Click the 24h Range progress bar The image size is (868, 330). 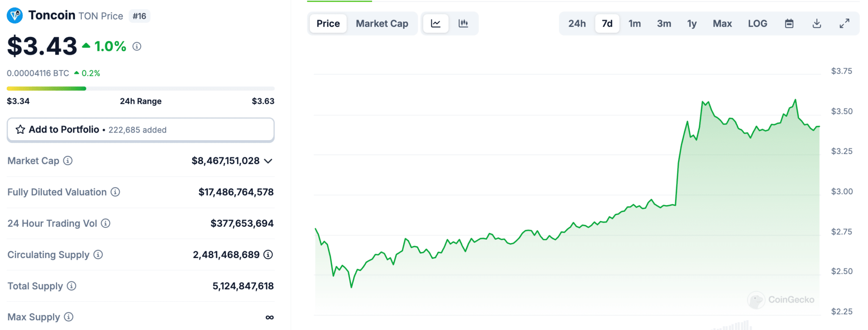(141, 89)
